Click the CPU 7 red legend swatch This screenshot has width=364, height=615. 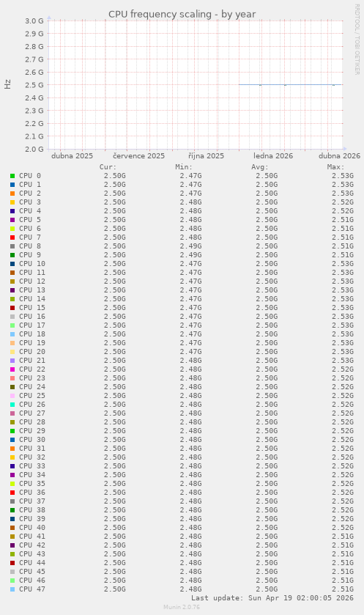12,237
